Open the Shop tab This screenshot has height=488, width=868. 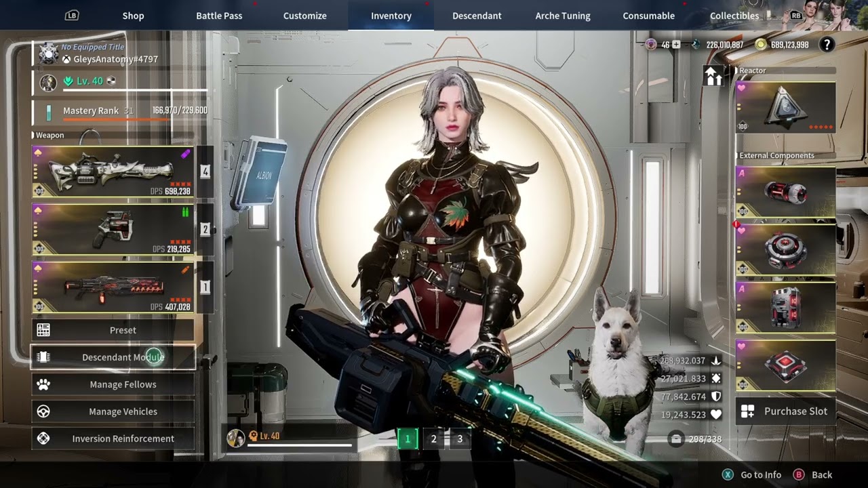133,16
